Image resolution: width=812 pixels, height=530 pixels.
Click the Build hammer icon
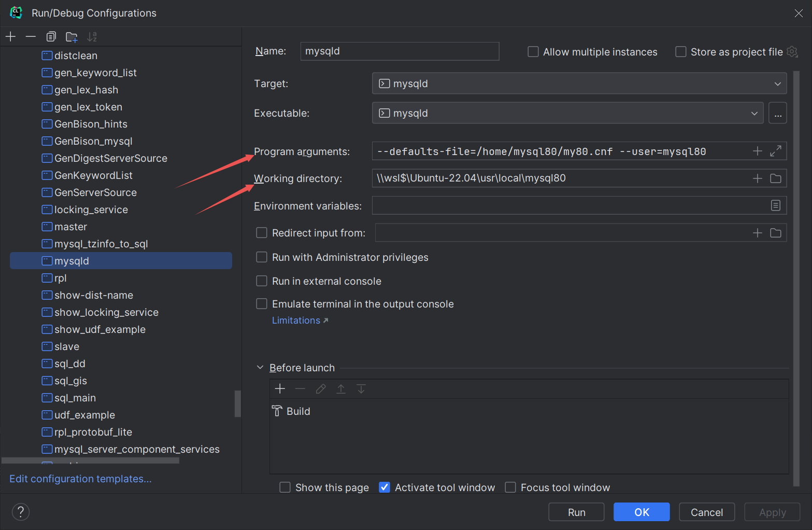pos(277,411)
